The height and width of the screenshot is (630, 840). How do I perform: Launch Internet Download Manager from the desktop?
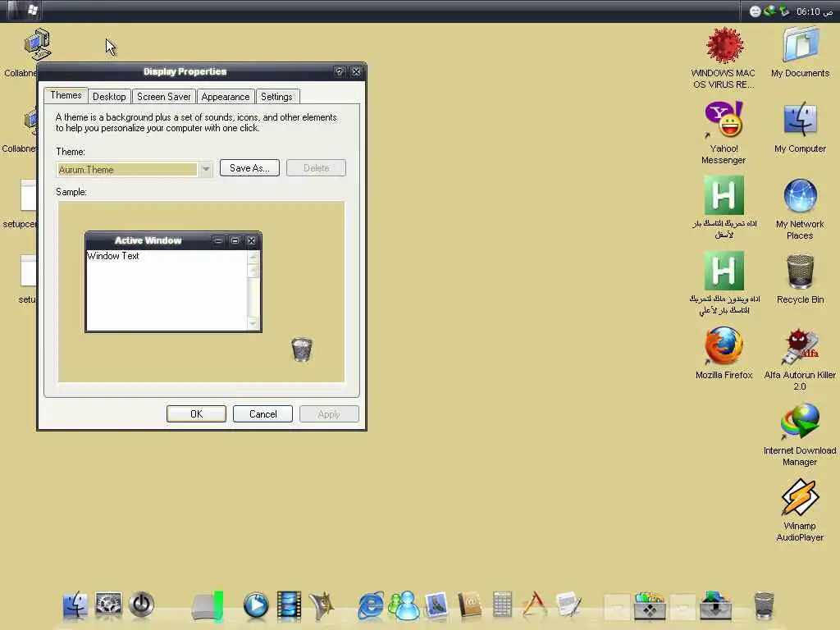(800, 436)
